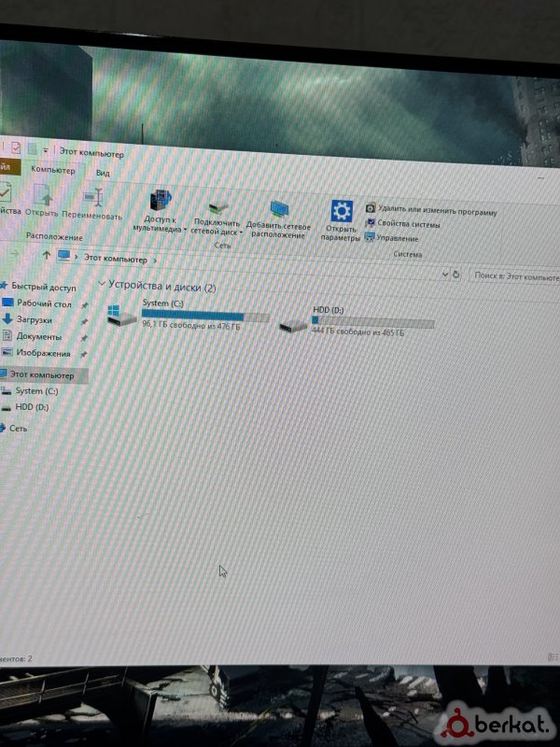560x747 pixels.
Task: Select Этот компьютер in navigation pane
Action: 42,375
